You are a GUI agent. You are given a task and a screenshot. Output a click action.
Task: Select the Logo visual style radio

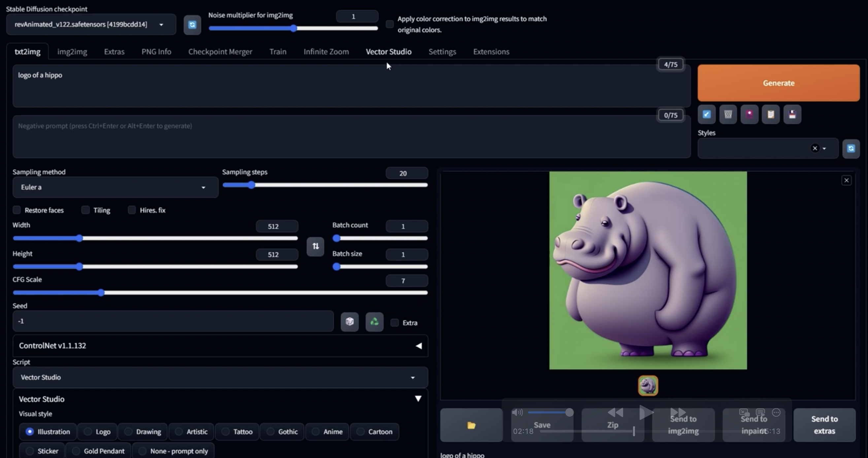pyautogui.click(x=88, y=432)
